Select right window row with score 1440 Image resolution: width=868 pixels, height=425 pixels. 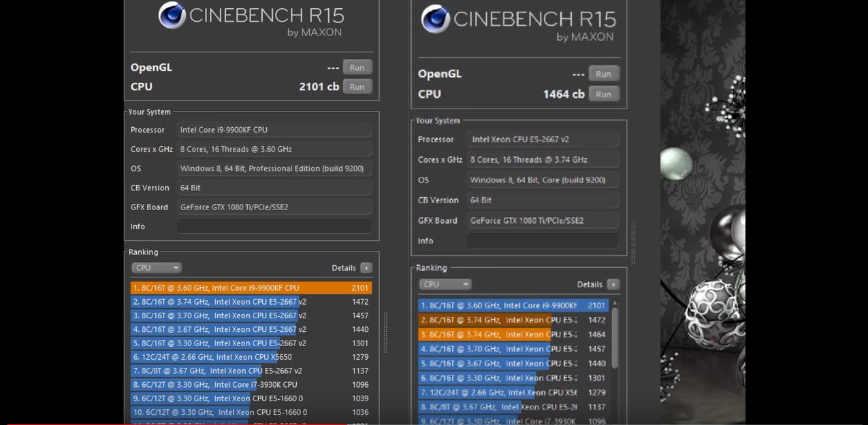coord(513,364)
